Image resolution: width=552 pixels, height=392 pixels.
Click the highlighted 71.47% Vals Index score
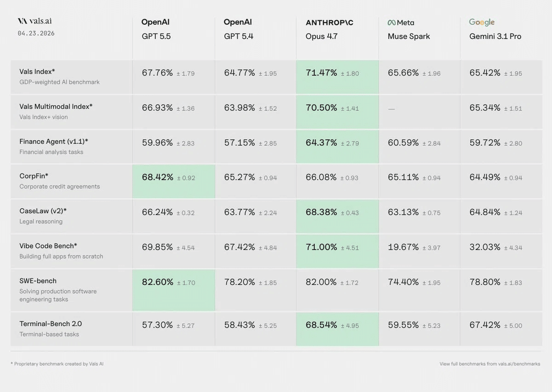[x=321, y=73]
